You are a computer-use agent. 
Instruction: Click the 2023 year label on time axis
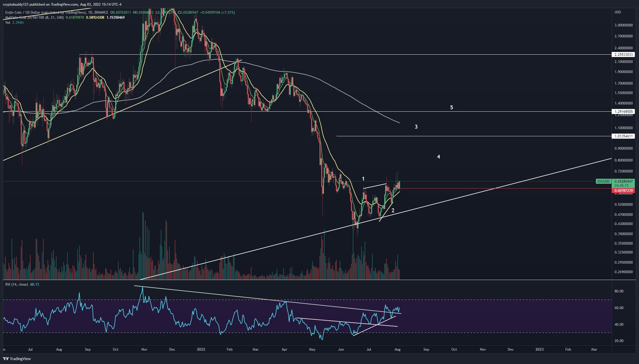click(x=539, y=349)
